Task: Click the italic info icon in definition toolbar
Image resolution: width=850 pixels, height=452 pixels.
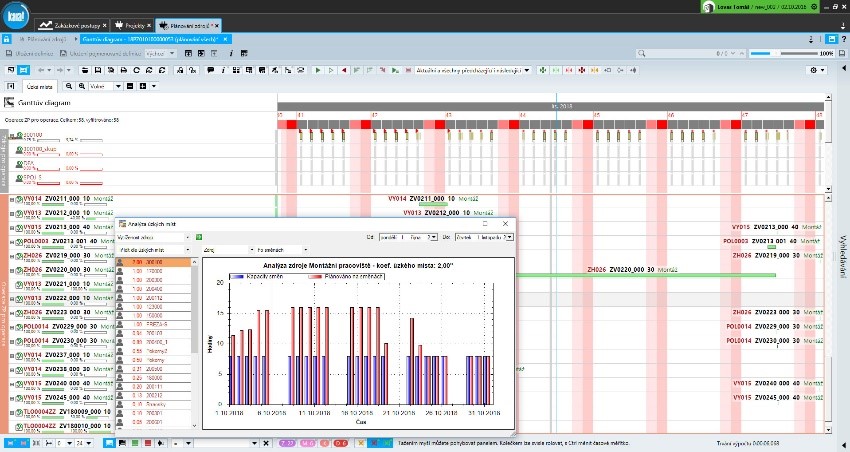Action: pos(231,53)
